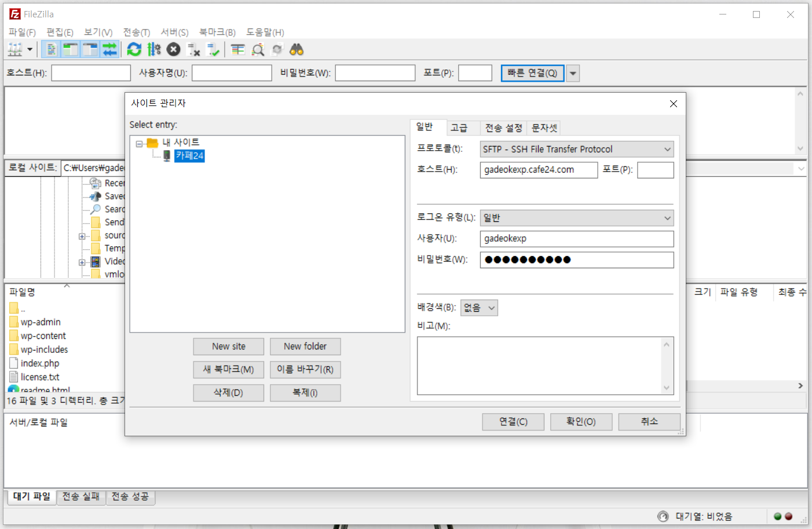Click the New folder button
This screenshot has height=529, width=812.
click(305, 346)
